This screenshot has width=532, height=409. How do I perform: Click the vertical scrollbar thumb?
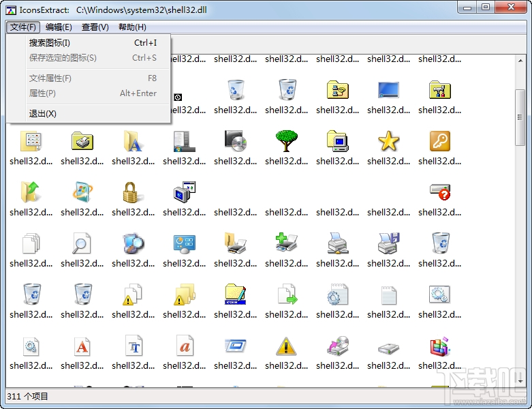(x=520, y=117)
